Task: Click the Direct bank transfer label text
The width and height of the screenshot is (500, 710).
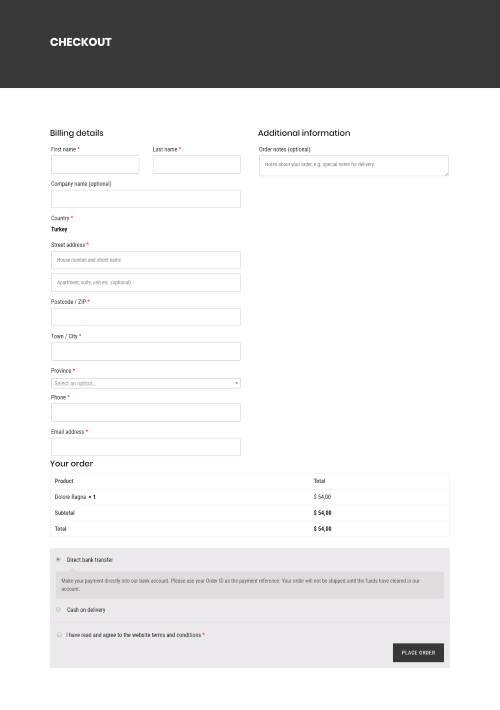Action: point(90,560)
